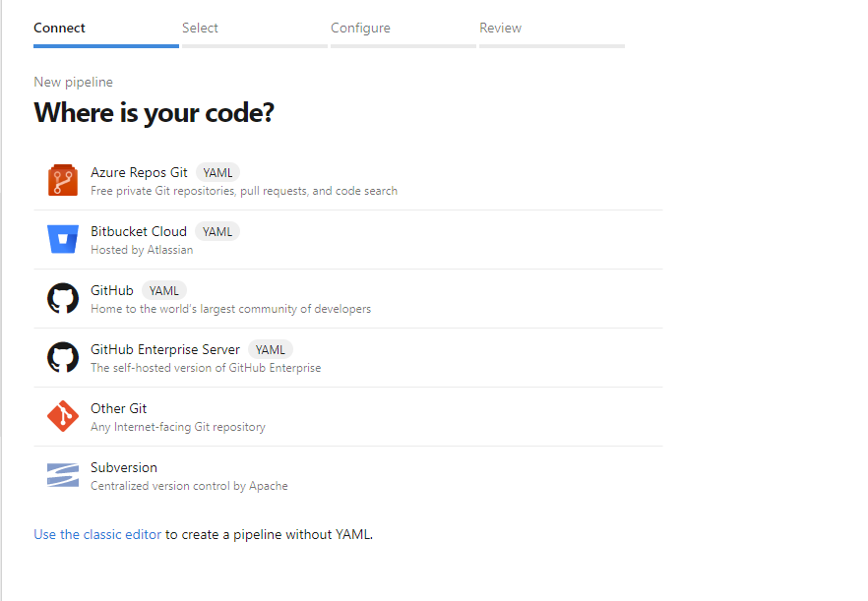The height and width of the screenshot is (601, 868).
Task: Select the GitHub option title
Action: [112, 290]
